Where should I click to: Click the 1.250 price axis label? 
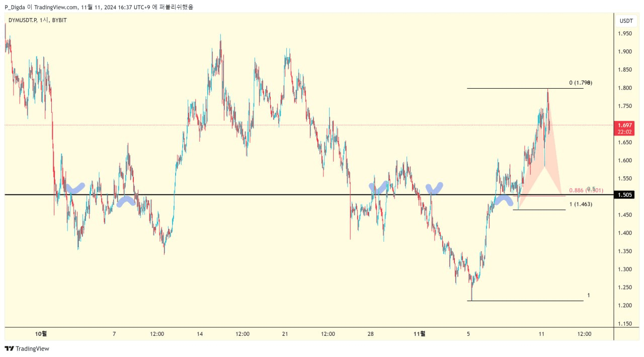tap(625, 288)
